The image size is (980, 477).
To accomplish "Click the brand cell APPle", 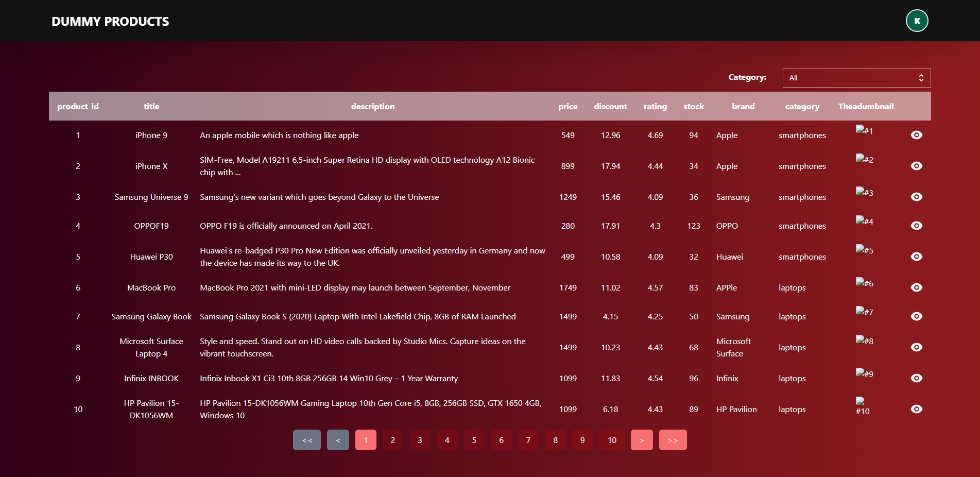I will pyautogui.click(x=727, y=287).
